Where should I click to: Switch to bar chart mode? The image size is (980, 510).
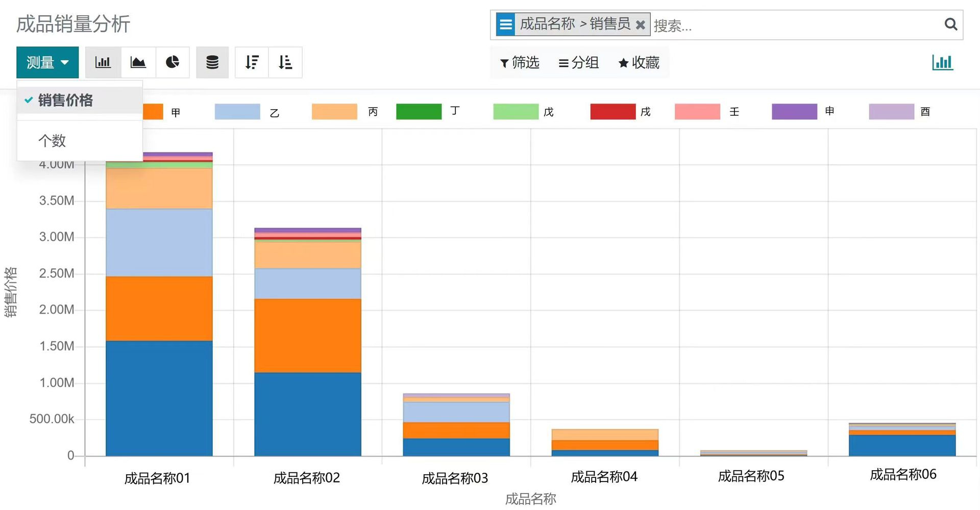coord(103,62)
